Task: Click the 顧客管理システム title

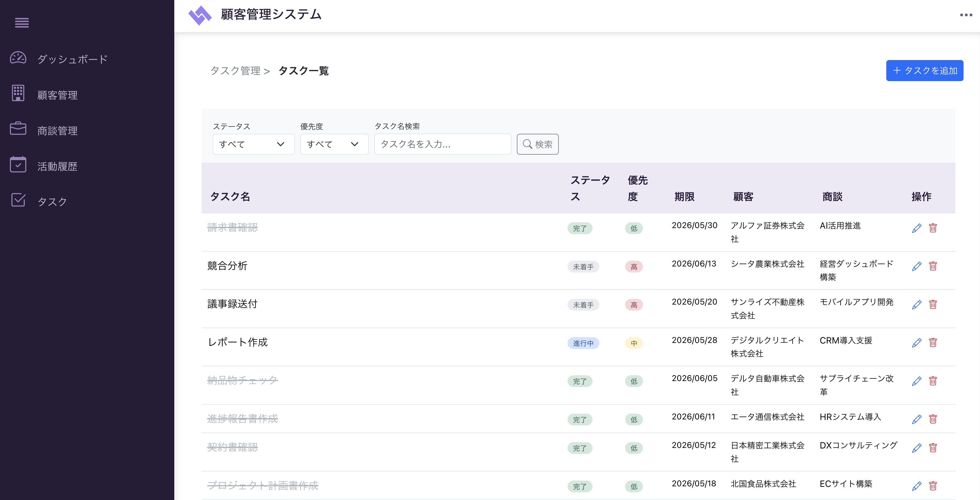Action: (x=271, y=15)
